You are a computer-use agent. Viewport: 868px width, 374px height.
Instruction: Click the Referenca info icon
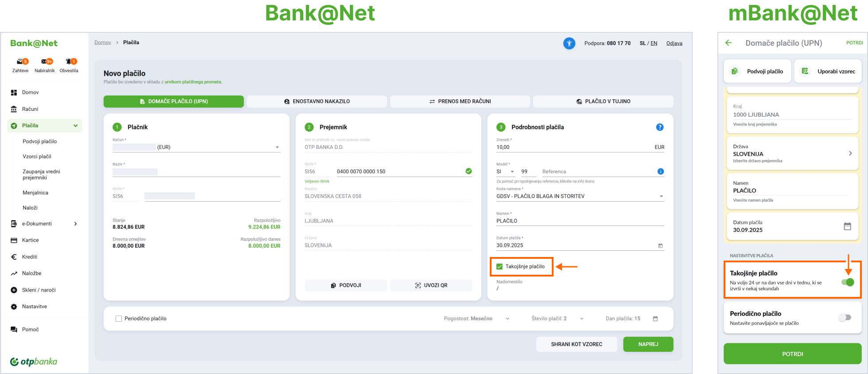(660, 171)
